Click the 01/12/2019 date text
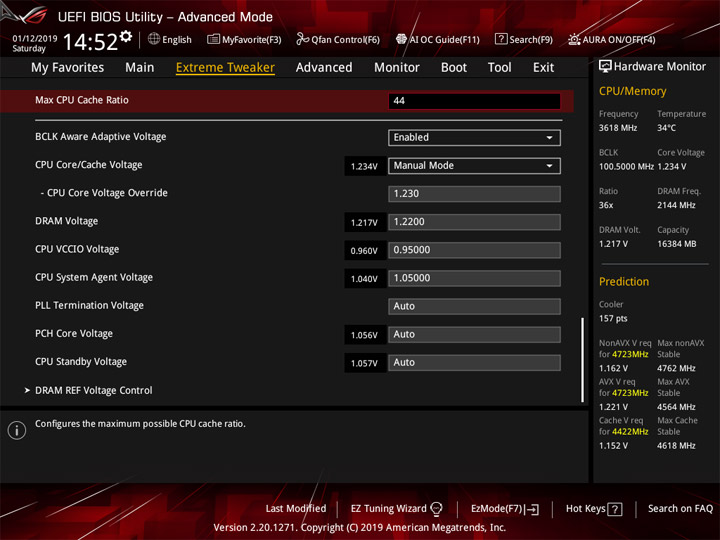 tap(34, 39)
